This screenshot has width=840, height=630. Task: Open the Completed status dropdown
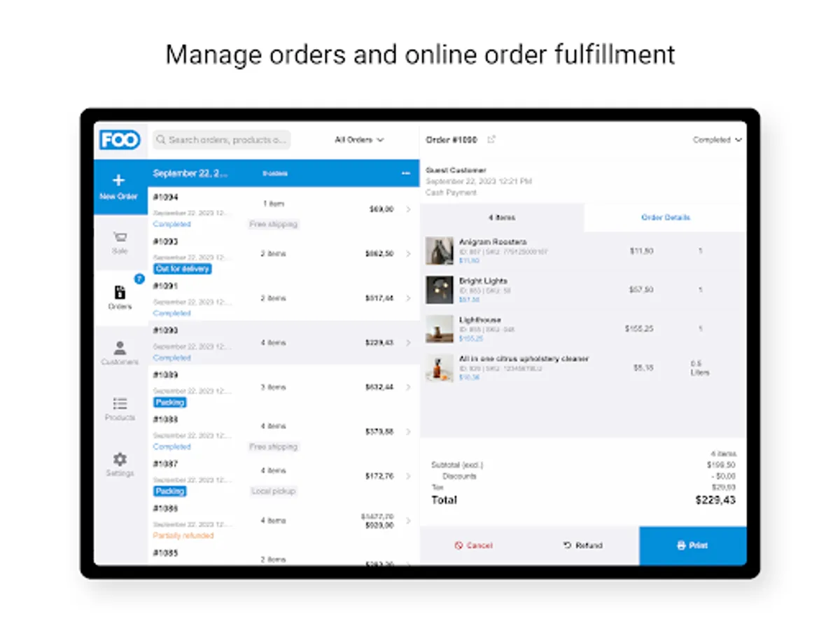coord(717,140)
